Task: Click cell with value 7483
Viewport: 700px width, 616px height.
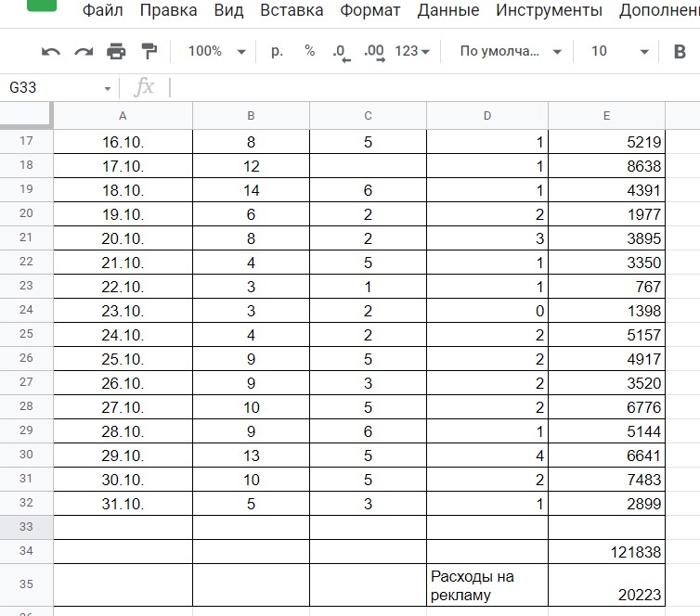Action: point(606,480)
